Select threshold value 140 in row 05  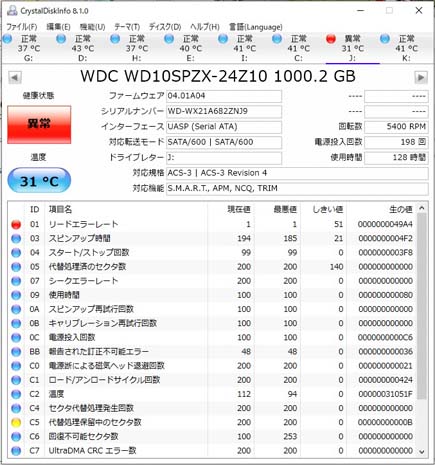(337, 267)
